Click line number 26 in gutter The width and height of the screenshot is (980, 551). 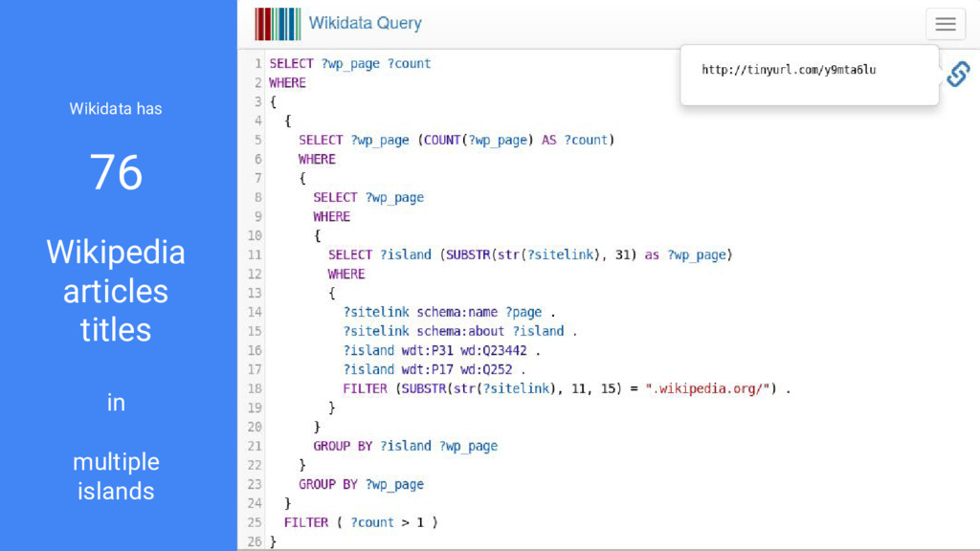tap(255, 541)
